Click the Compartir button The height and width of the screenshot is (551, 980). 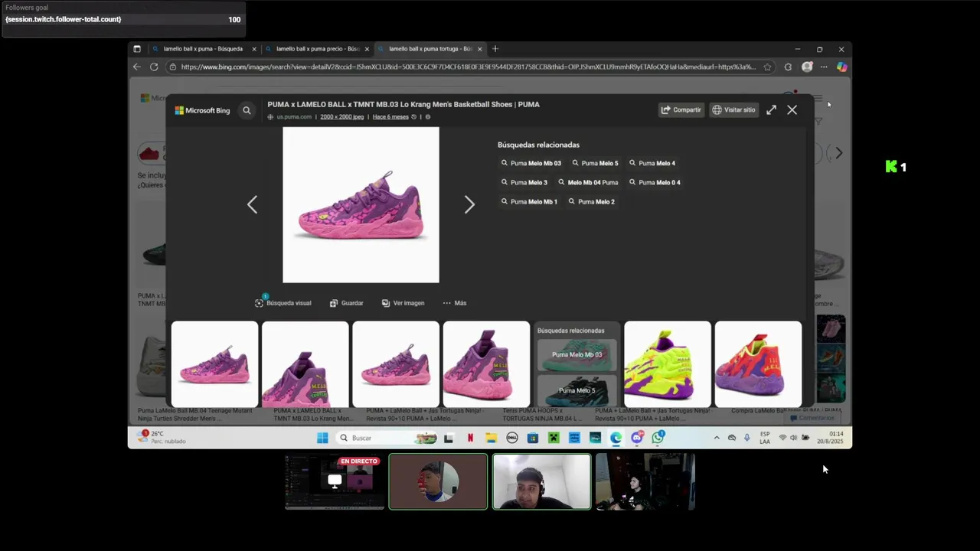click(x=681, y=109)
